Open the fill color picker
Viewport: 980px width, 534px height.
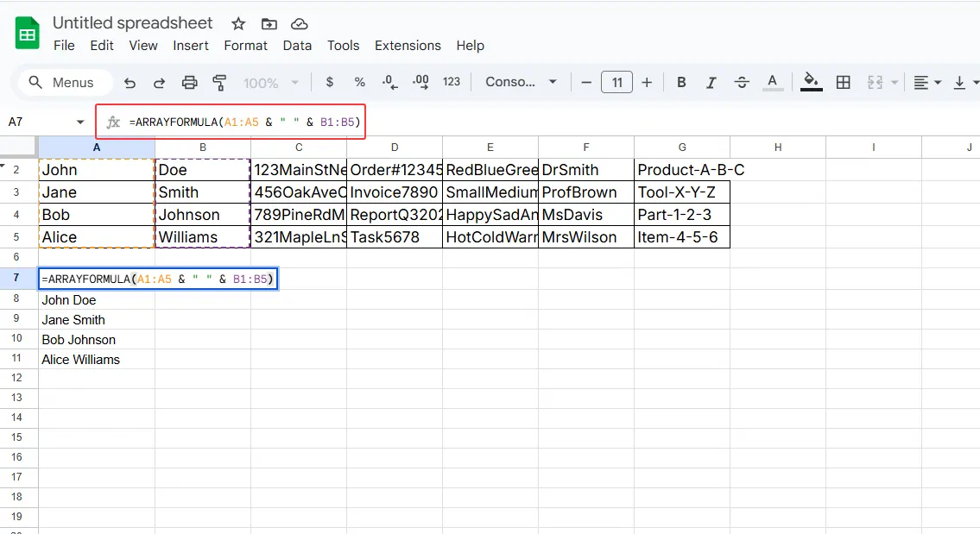point(811,83)
